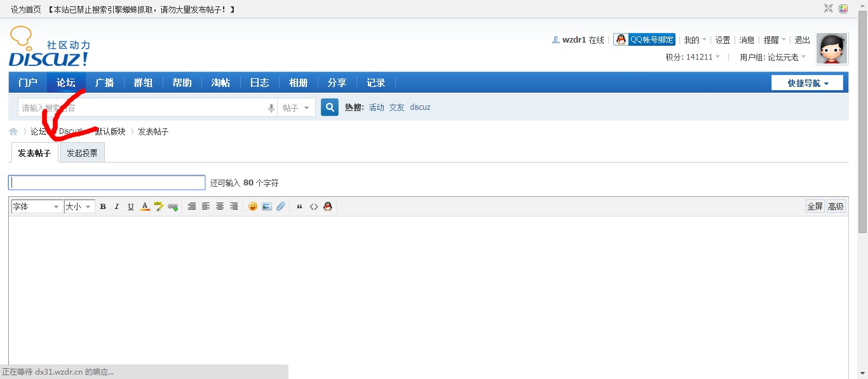Click the insert smiley emoticon icon

pyautogui.click(x=253, y=206)
